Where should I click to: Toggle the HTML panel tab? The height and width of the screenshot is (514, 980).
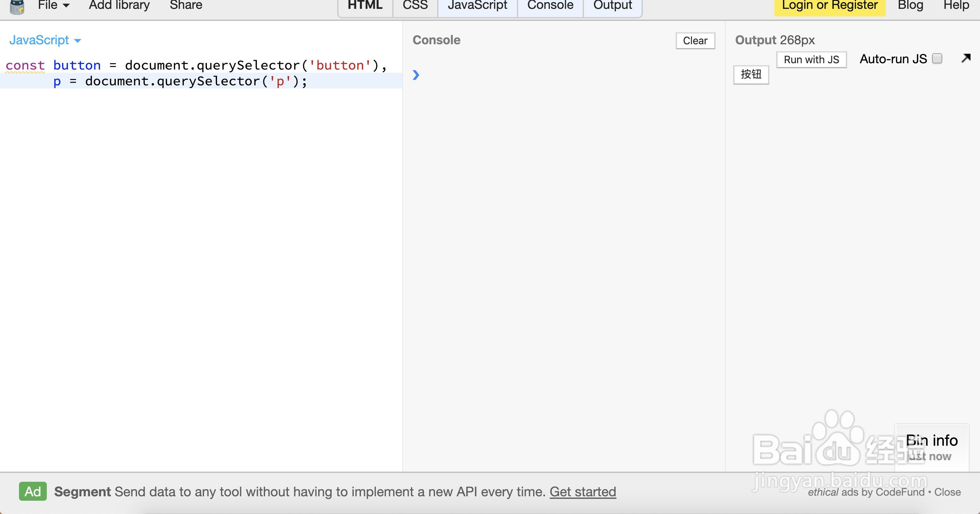365,5
